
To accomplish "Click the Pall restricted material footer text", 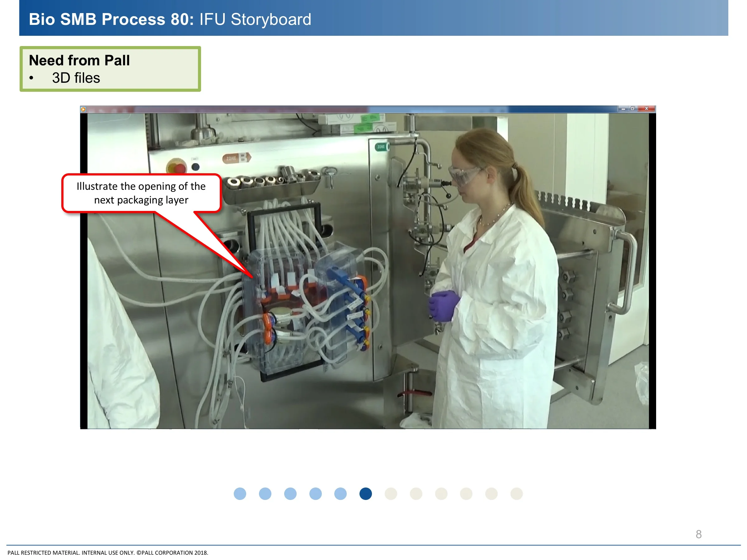I will [x=108, y=553].
